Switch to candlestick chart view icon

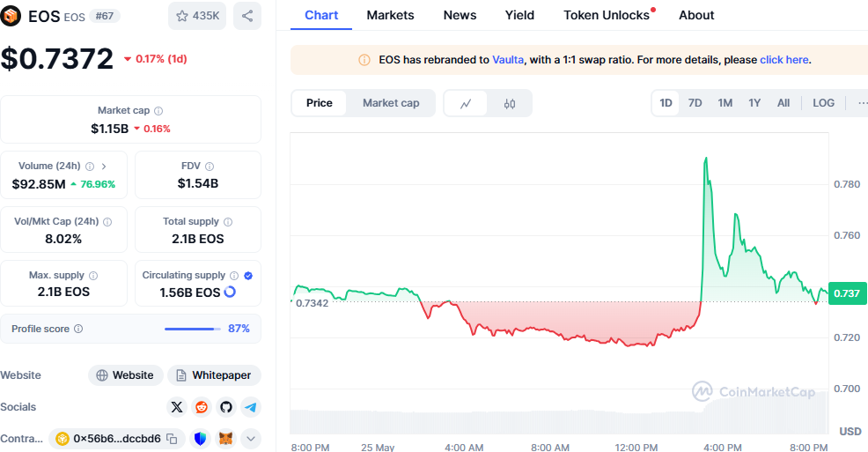pyautogui.click(x=510, y=104)
